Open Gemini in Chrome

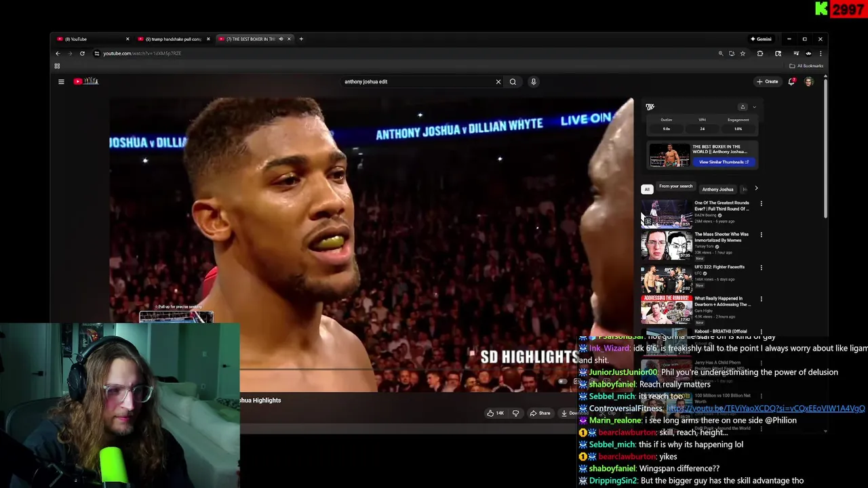tap(761, 39)
